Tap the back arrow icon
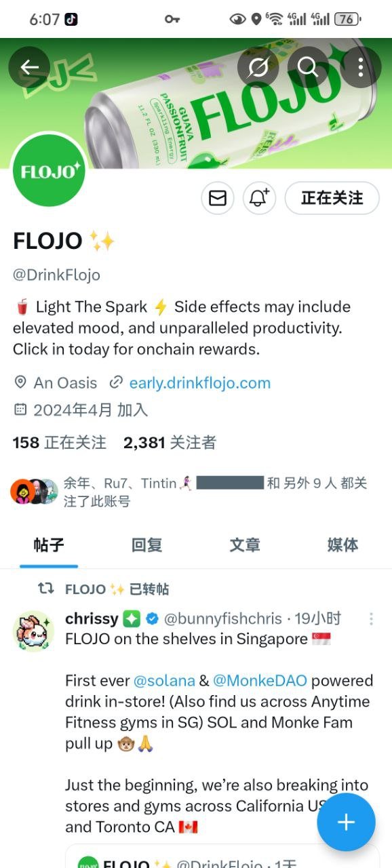This screenshot has height=868, width=392. point(29,66)
